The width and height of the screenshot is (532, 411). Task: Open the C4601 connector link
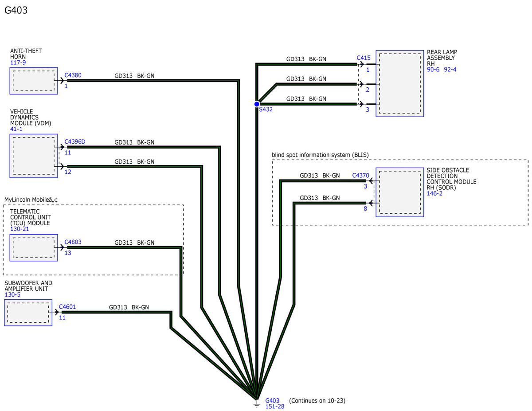[x=67, y=307]
